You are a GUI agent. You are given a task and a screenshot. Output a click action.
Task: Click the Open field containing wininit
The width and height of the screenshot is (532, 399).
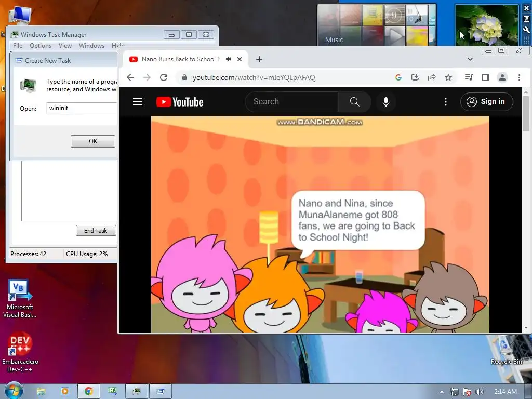tap(82, 108)
